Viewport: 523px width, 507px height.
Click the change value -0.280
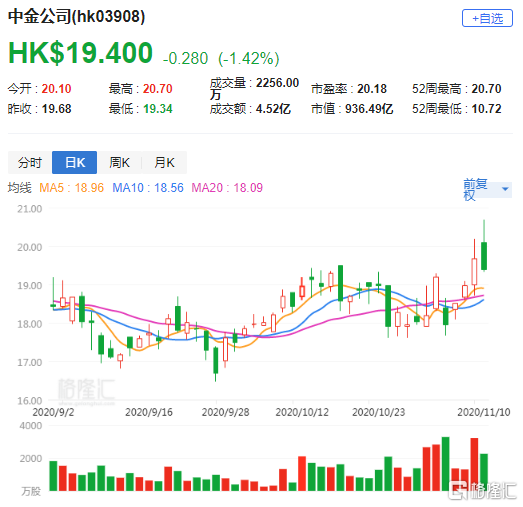point(185,58)
